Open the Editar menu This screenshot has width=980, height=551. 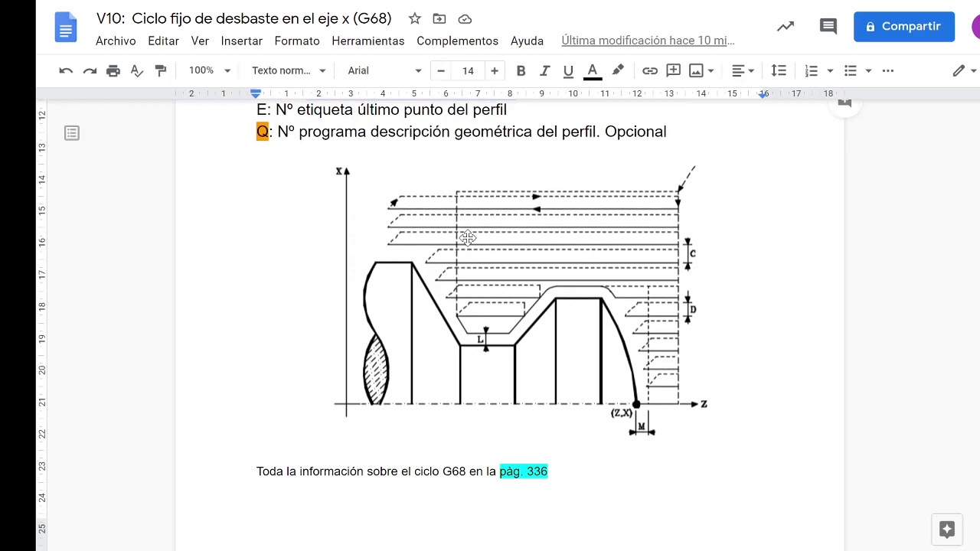(x=163, y=41)
